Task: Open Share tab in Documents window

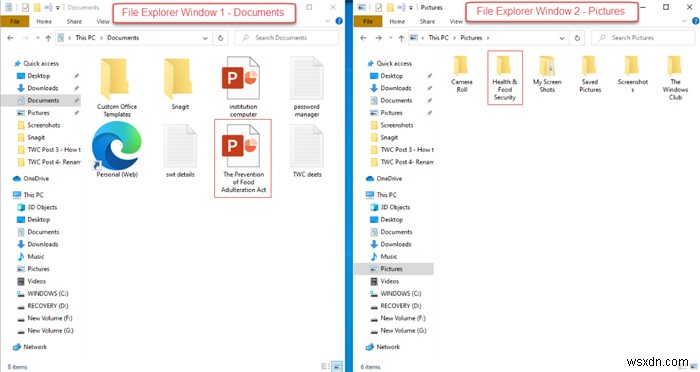Action: 74,21
